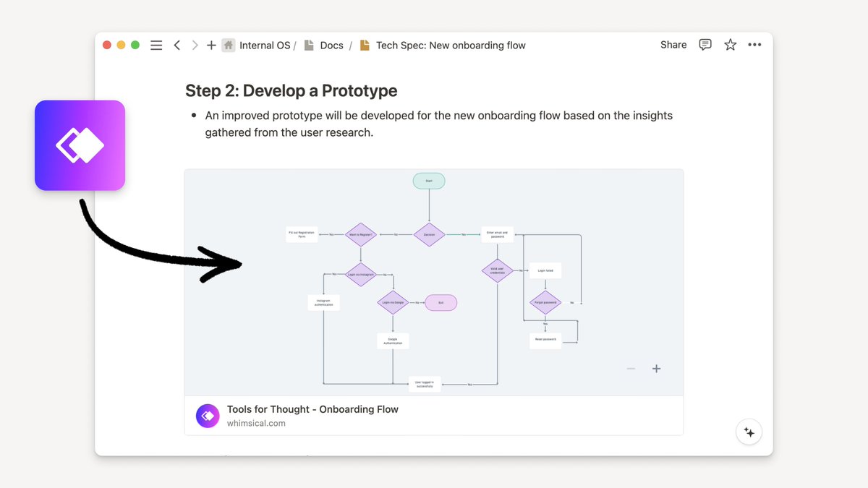Click the plus new tab icon
Image resolution: width=868 pixels, height=488 pixels.
(211, 45)
